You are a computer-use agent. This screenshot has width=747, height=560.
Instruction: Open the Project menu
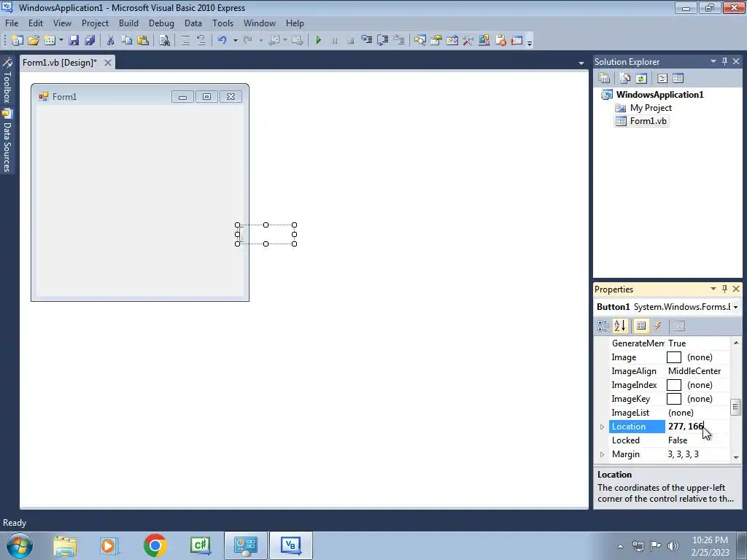pyautogui.click(x=95, y=23)
